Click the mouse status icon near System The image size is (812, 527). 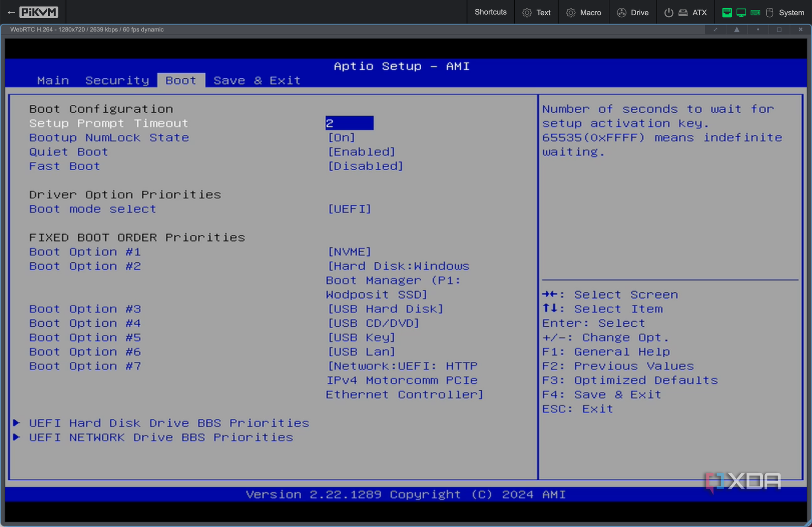coord(769,12)
